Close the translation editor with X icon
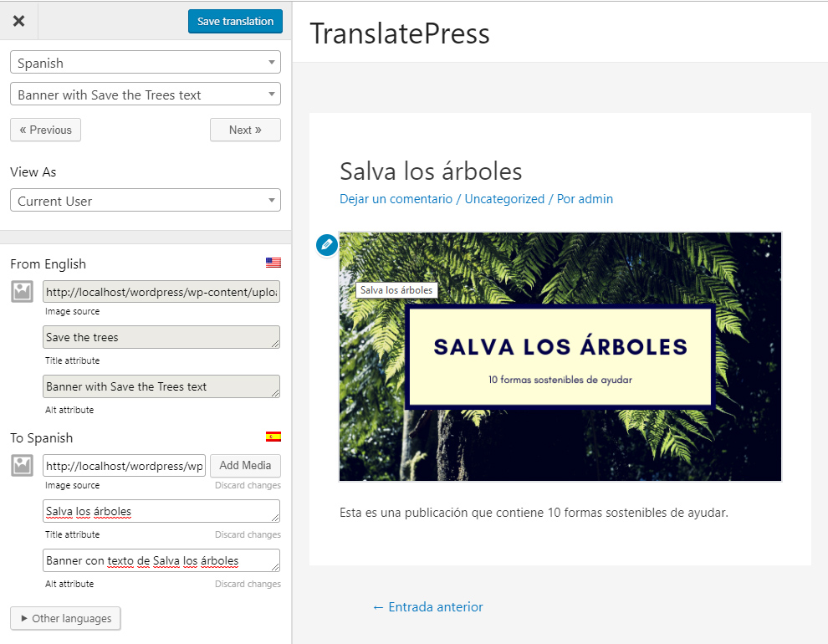 (18, 21)
